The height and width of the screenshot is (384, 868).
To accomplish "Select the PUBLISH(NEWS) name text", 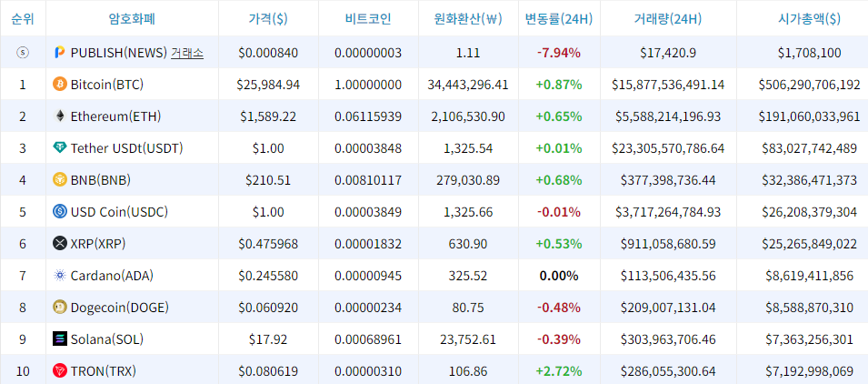I will pos(118,53).
